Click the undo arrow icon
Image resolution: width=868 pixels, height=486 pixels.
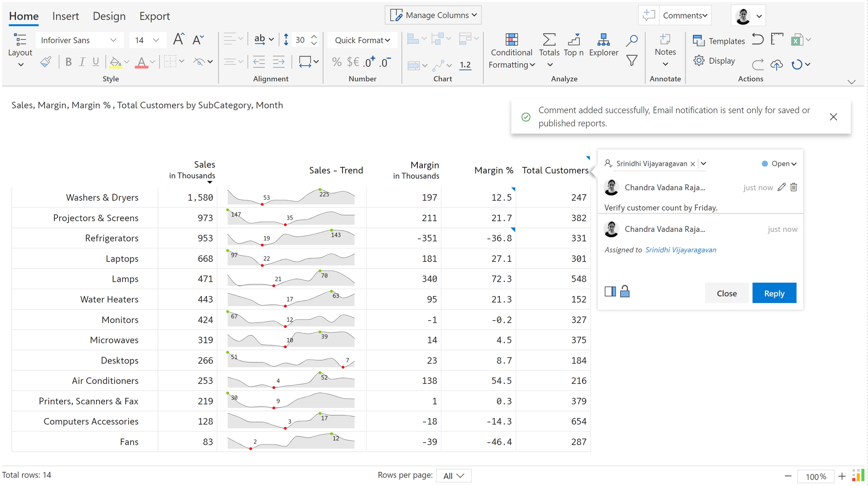[757, 40]
